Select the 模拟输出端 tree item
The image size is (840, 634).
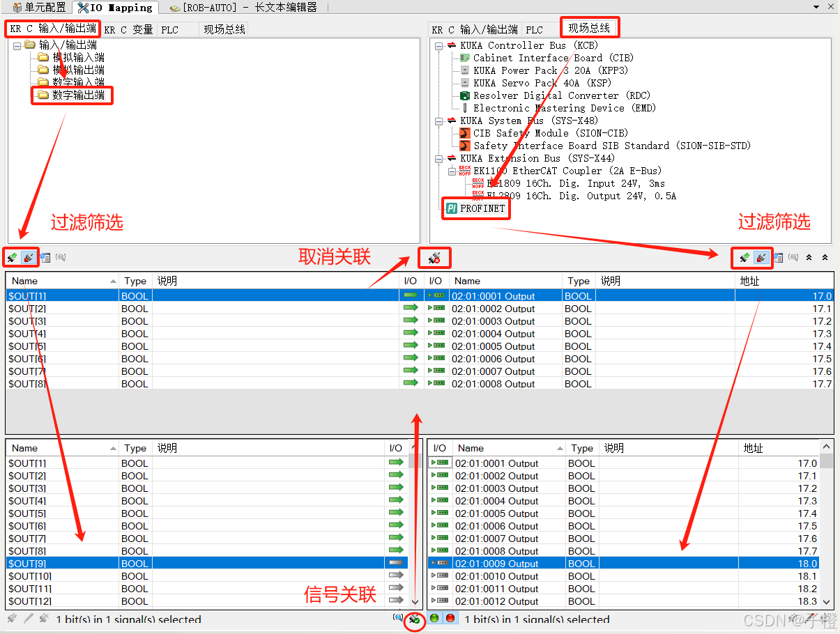click(x=78, y=70)
